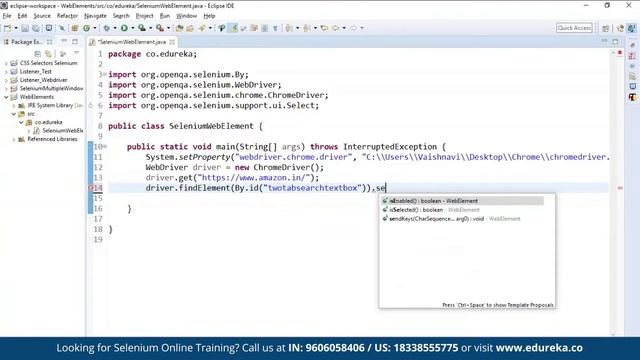Open the New wizard dropdown arrow
640x360 pixels.
[x=16, y=28]
